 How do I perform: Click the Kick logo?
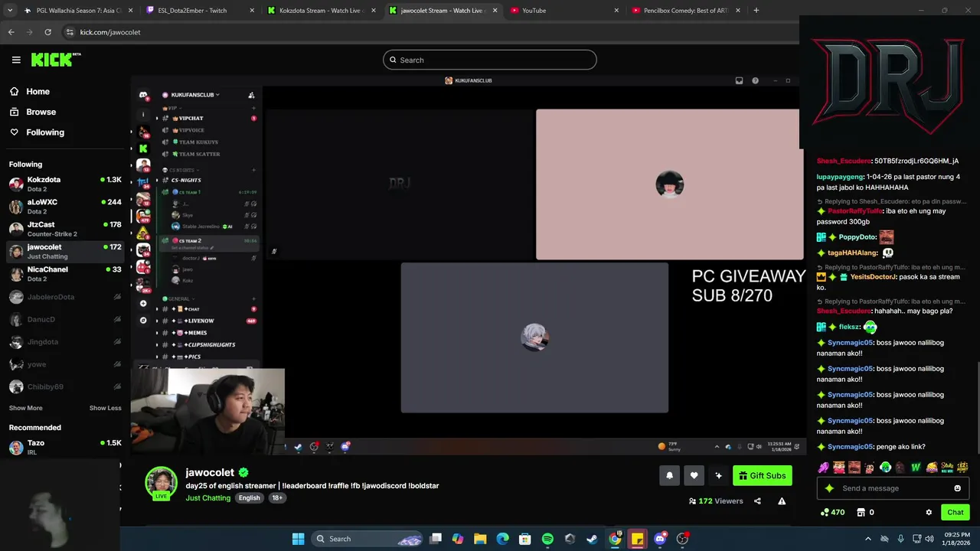coord(55,60)
